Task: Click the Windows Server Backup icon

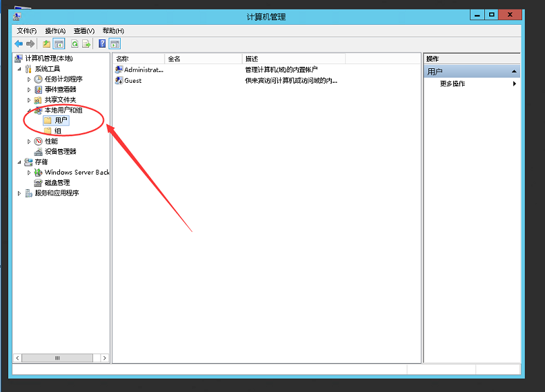Action: [x=38, y=172]
